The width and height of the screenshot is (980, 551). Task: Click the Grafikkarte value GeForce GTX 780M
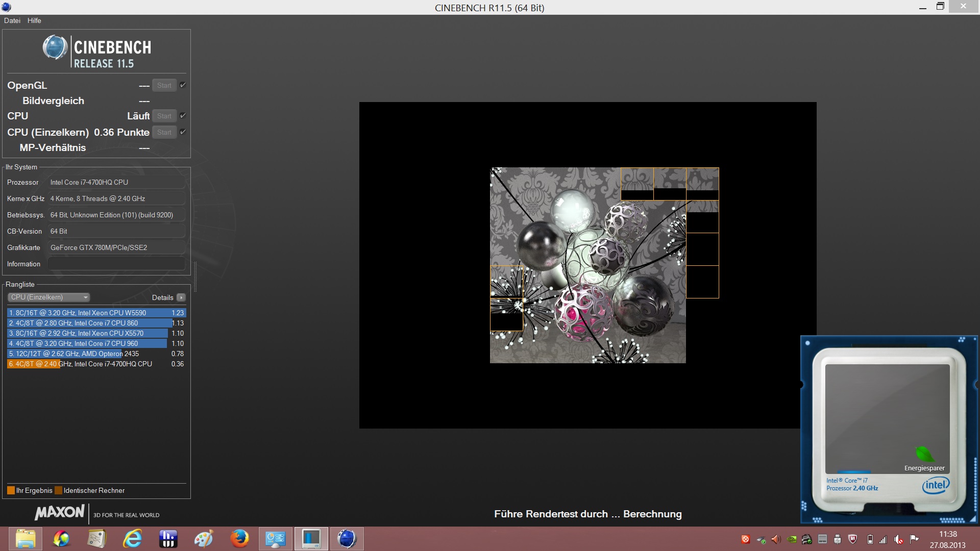(116, 247)
